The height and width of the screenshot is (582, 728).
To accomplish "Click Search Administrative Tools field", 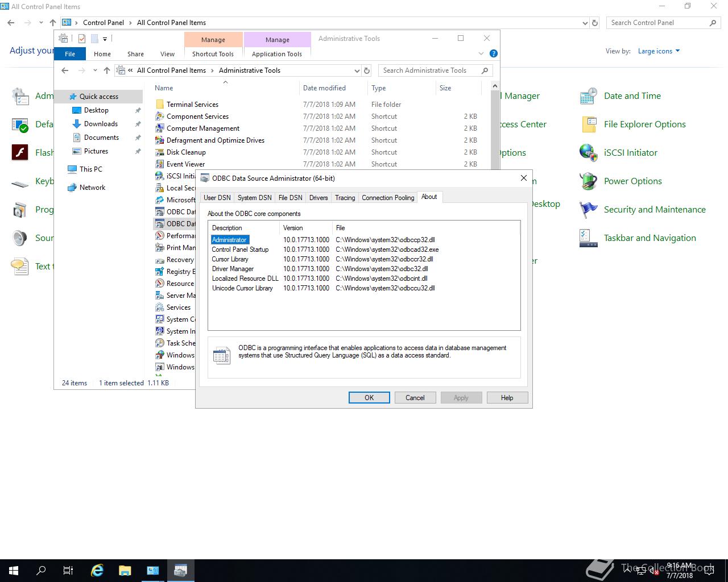I will [435, 70].
